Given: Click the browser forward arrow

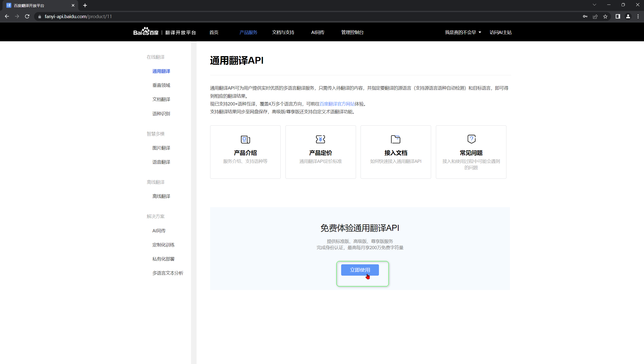Looking at the screenshot, I should point(17,16).
